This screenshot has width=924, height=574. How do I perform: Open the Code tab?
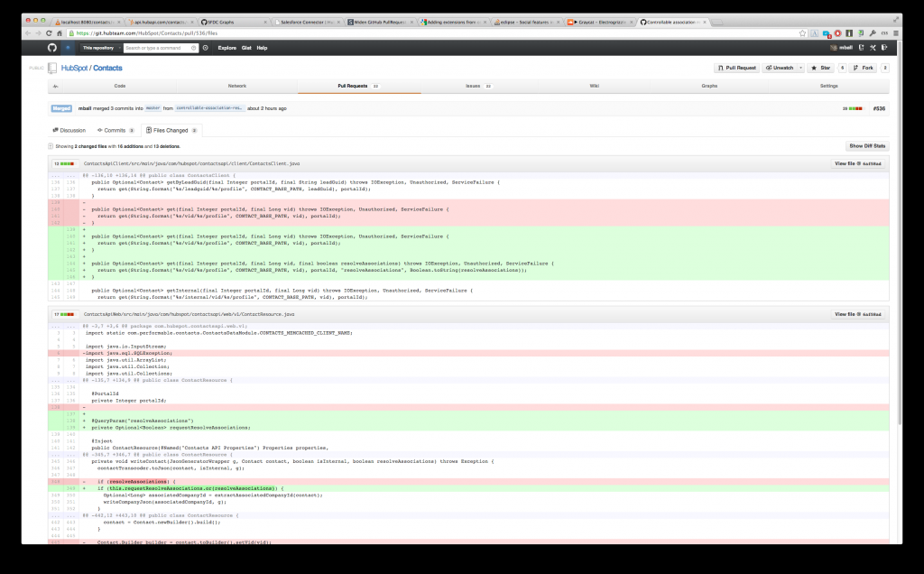click(120, 86)
